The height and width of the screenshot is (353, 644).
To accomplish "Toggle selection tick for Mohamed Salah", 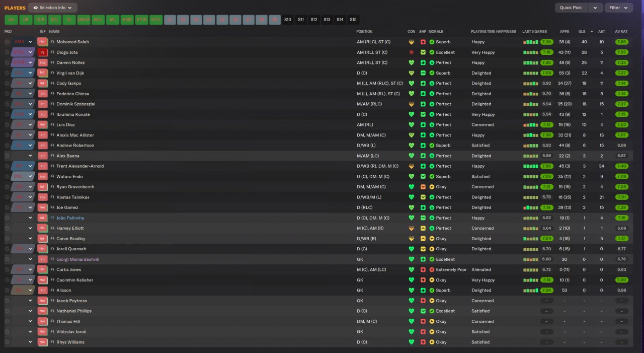I will pyautogui.click(x=7, y=42).
